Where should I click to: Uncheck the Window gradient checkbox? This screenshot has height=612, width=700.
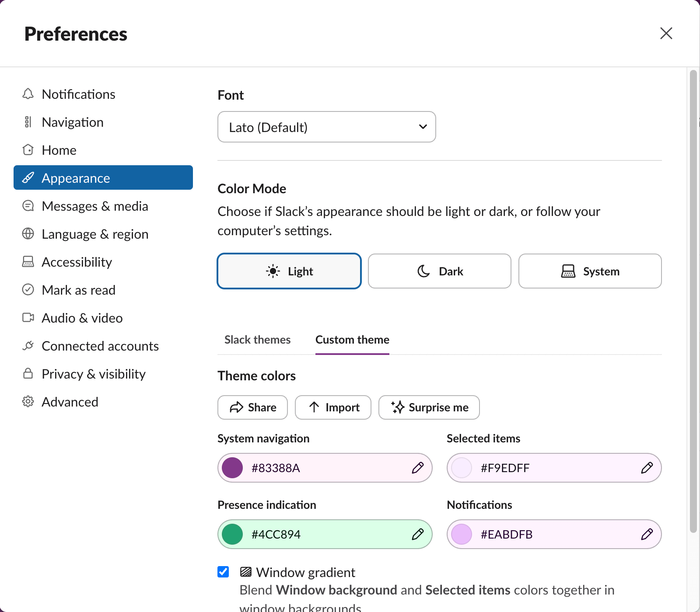(x=223, y=572)
